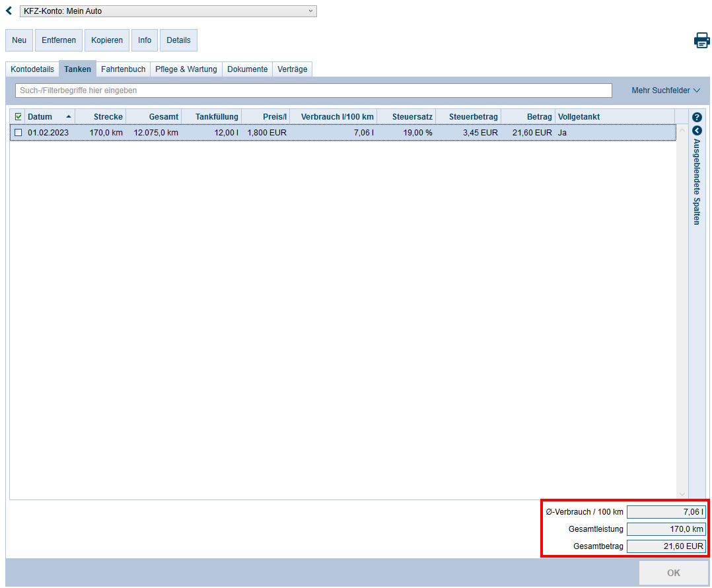
Task: Open the Details button
Action: point(178,40)
